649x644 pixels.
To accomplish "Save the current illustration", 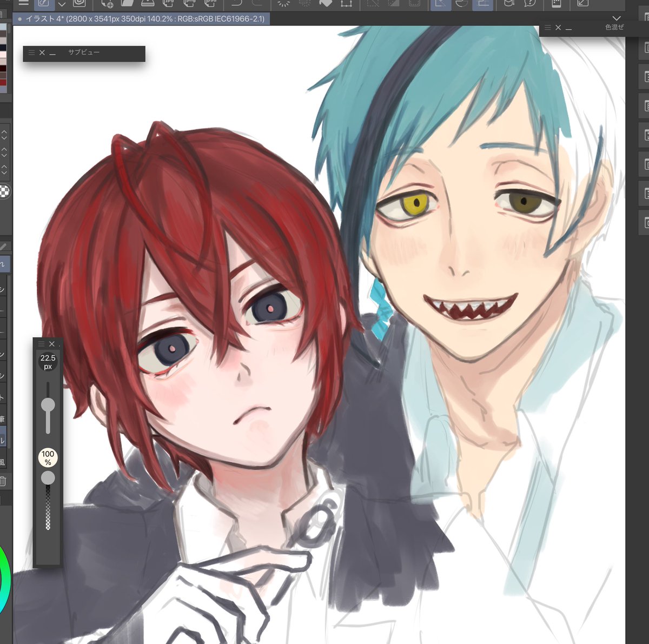I will [x=147, y=3].
